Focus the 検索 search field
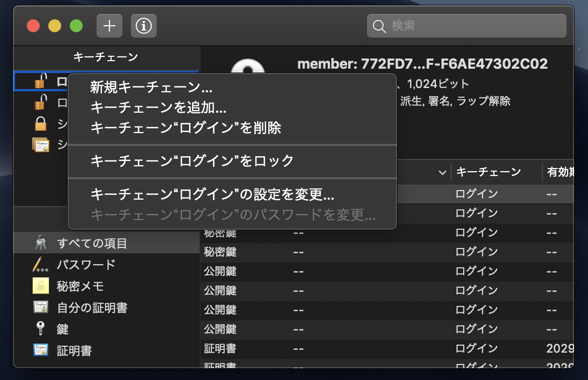The width and height of the screenshot is (588, 380). (467, 26)
